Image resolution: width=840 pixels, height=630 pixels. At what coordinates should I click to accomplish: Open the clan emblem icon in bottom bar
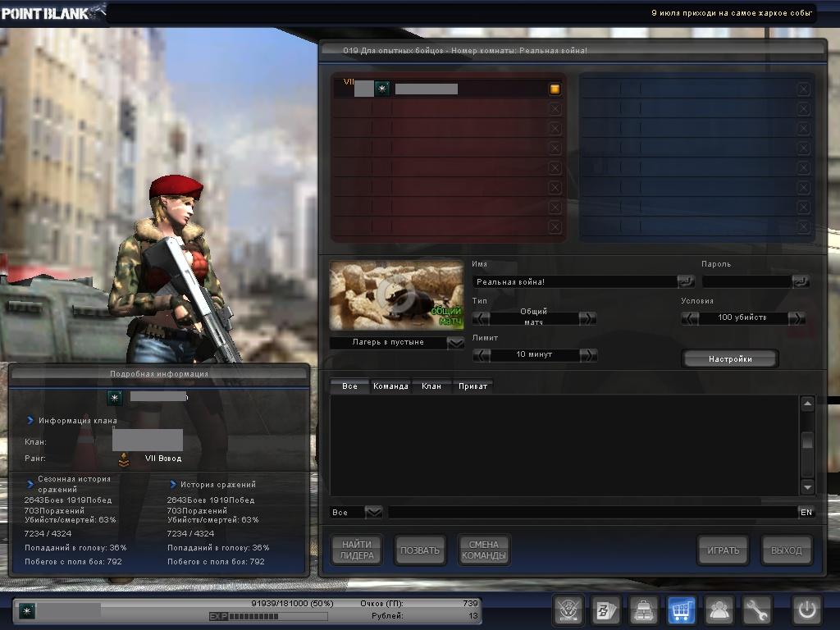pos(568,610)
